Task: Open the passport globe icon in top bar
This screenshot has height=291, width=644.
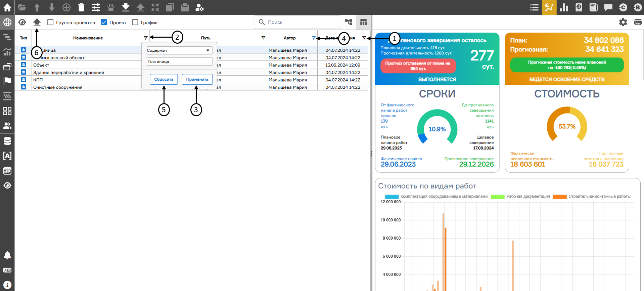Action: tap(579, 7)
